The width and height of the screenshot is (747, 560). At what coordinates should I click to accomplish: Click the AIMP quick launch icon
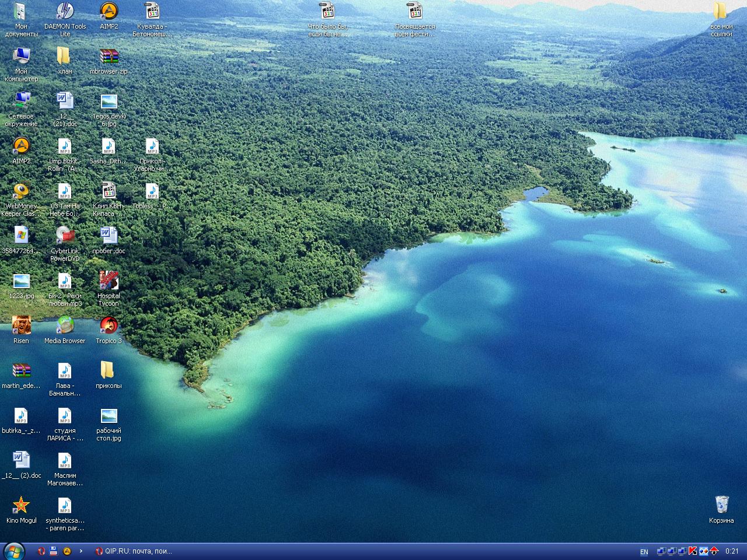pos(67,551)
